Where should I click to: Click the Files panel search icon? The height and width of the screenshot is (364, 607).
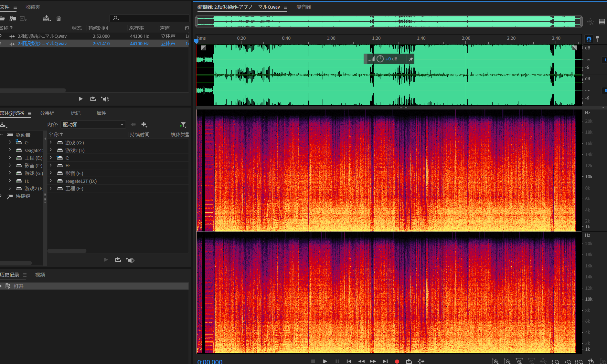(x=116, y=18)
